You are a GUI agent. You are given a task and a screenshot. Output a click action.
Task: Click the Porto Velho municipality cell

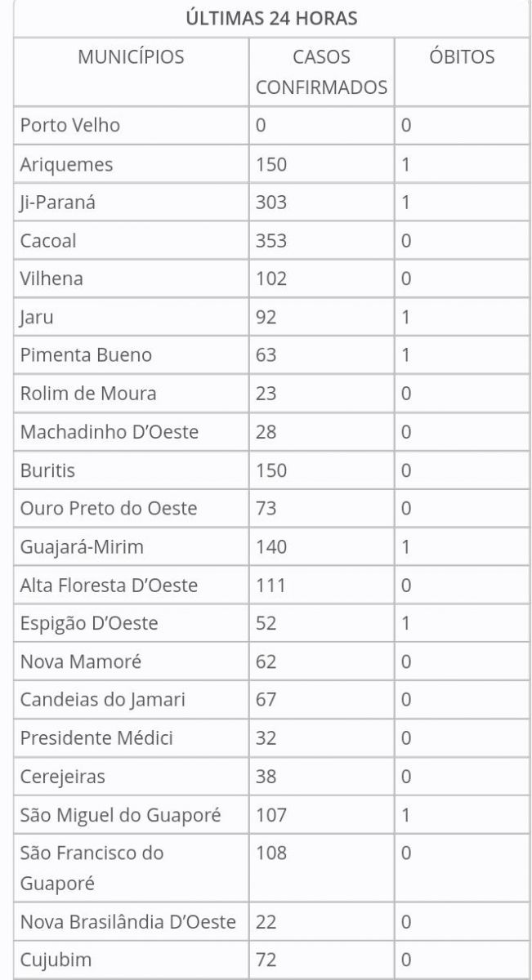point(70,125)
